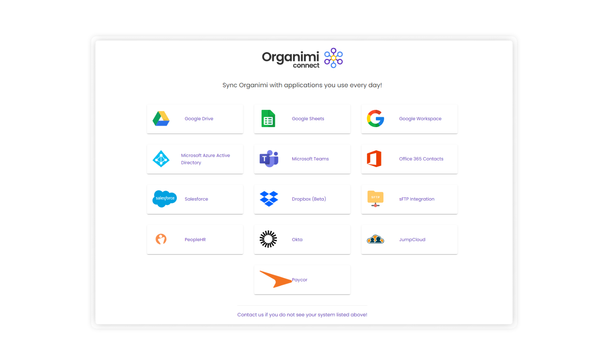Open the Google Drive integration link
Viewport: 608px width, 364px height.
coord(199,119)
